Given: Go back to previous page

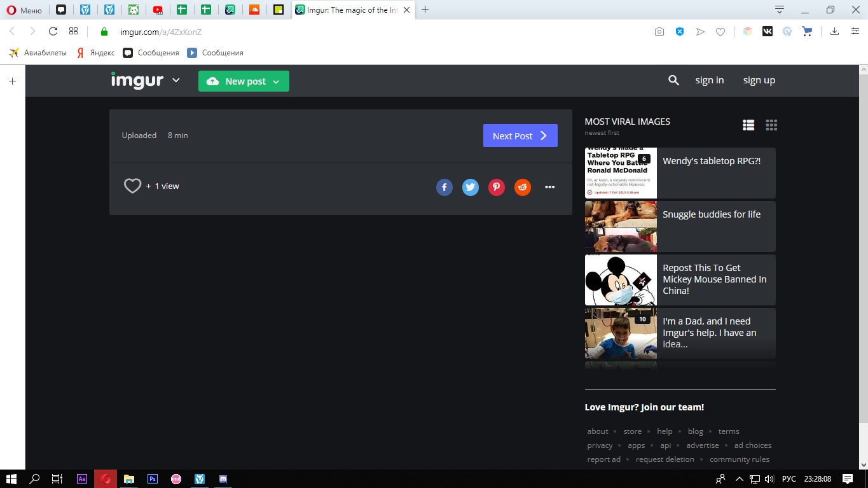Looking at the screenshot, I should [x=12, y=31].
